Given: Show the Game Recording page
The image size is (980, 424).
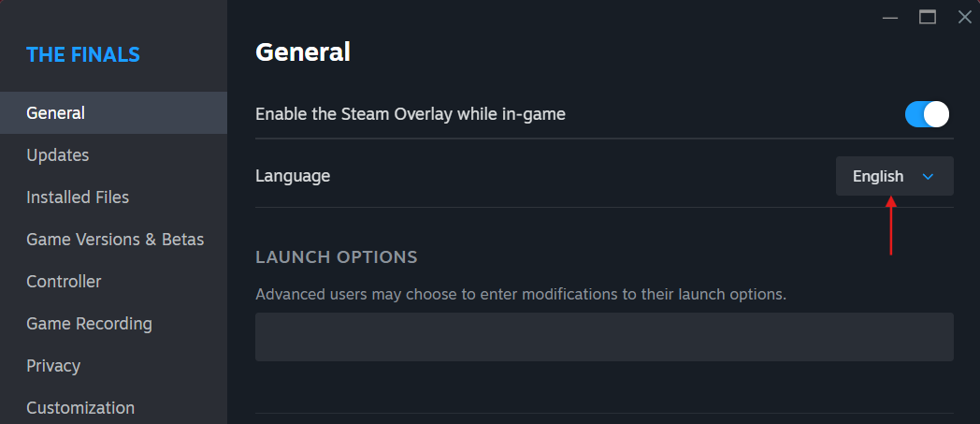Looking at the screenshot, I should click(x=89, y=324).
